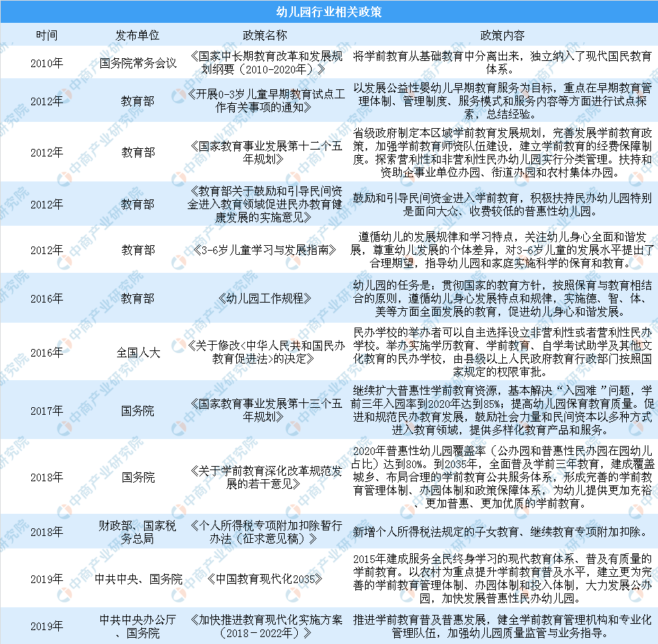Click the 2017年 time cell
658x644 pixels.
coord(46,411)
